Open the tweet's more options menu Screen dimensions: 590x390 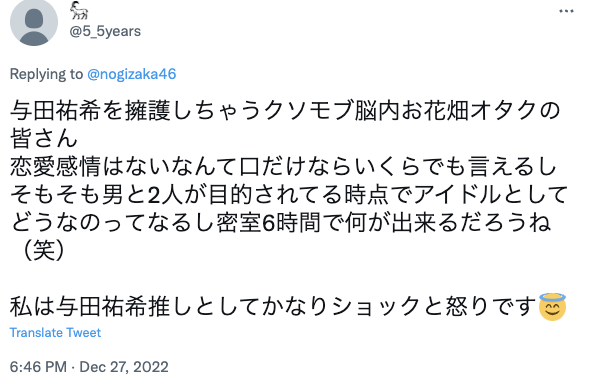click(566, 11)
